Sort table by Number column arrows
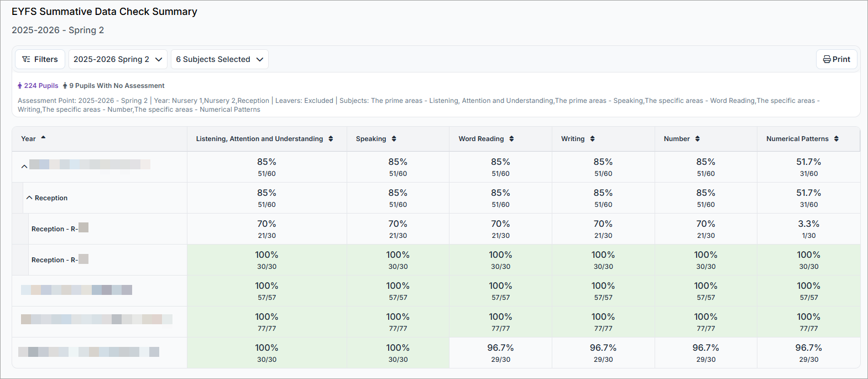 click(697, 139)
